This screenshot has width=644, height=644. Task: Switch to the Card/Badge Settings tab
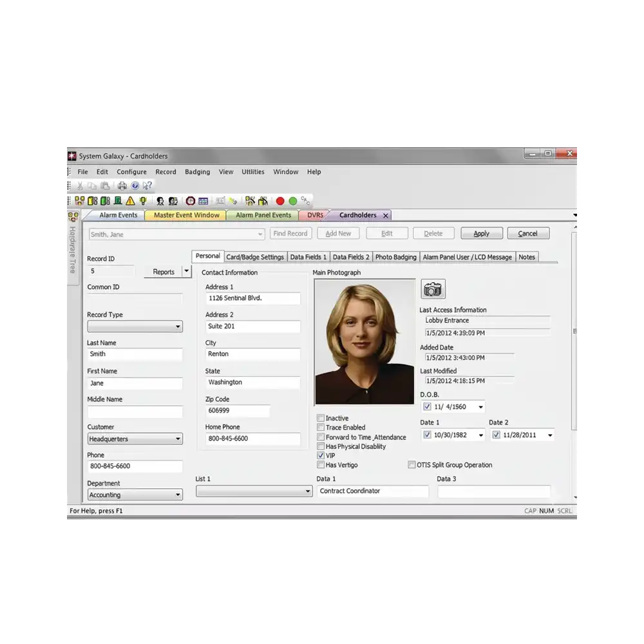click(x=255, y=257)
